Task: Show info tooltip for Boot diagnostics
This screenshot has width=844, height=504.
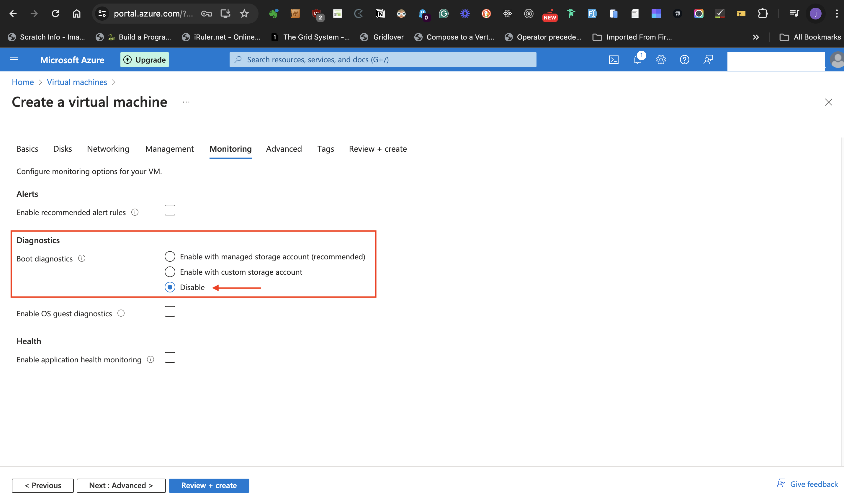Action: tap(81, 258)
